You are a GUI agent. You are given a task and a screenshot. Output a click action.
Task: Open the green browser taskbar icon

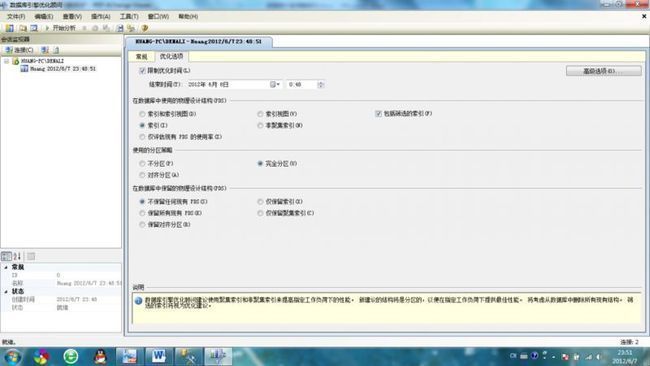(70, 356)
